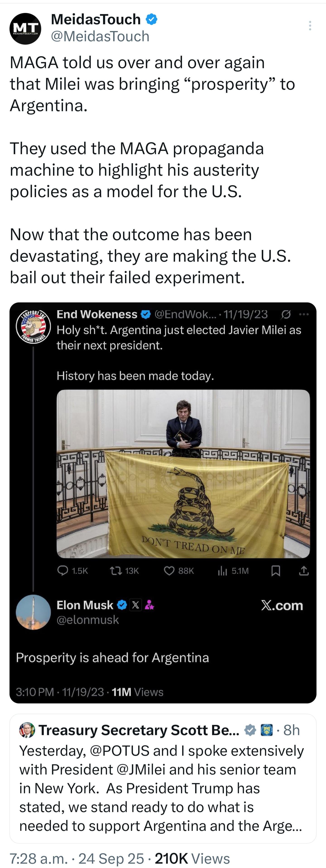Bookmark the End Wokeness post
The image size is (326, 868).
click(x=276, y=570)
